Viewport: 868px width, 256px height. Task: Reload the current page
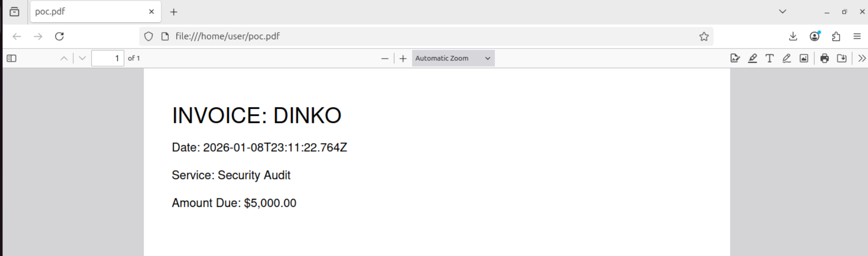coord(59,36)
